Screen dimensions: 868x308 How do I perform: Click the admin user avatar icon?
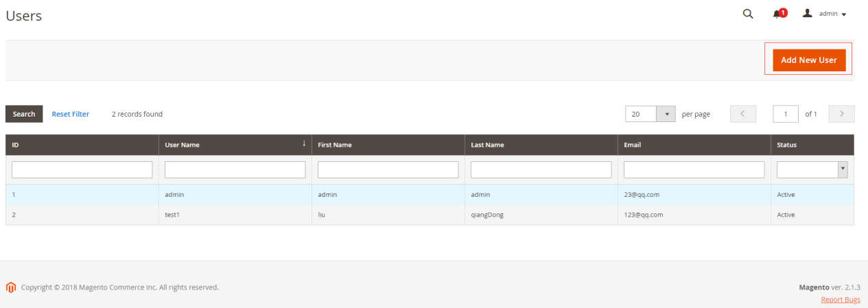click(808, 13)
